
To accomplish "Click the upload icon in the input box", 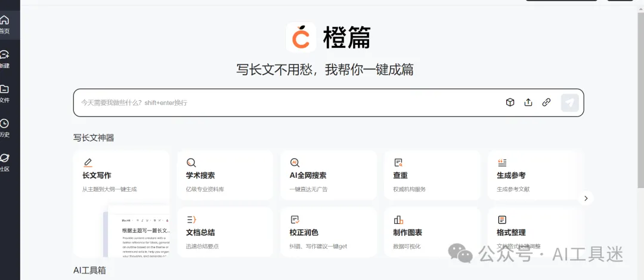I will pyautogui.click(x=528, y=102).
